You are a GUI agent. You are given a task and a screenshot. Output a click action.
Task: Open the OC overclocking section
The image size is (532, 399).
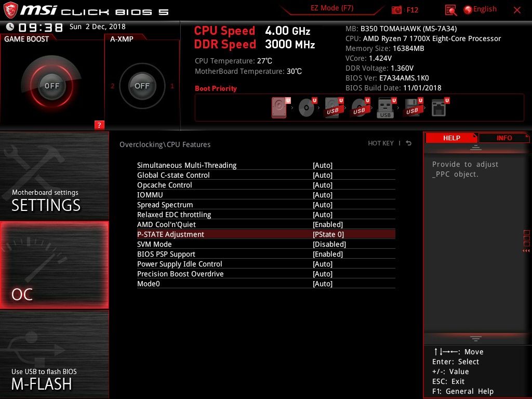[54, 265]
